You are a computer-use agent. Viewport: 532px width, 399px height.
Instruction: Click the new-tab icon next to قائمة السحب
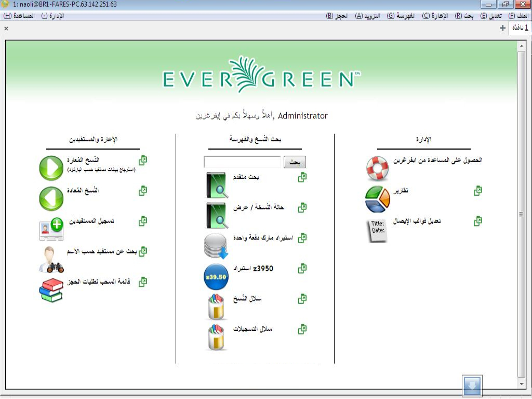click(x=143, y=282)
